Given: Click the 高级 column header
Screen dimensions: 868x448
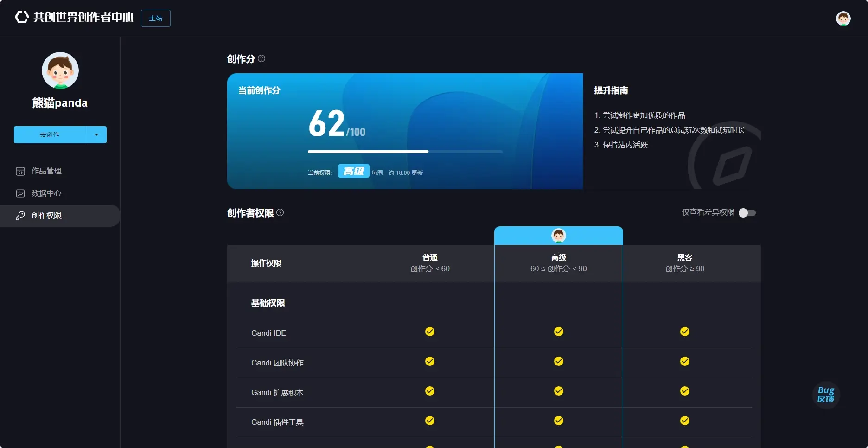Looking at the screenshot, I should tap(559, 263).
